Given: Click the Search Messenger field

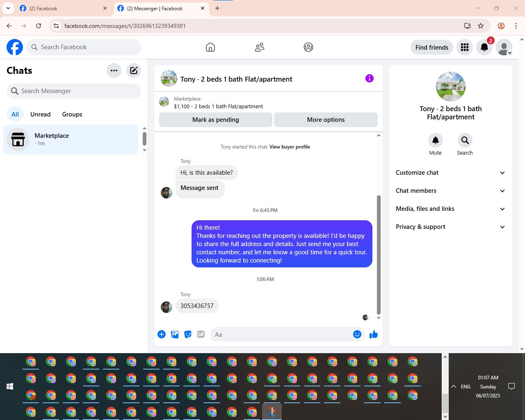Looking at the screenshot, I should tap(74, 91).
